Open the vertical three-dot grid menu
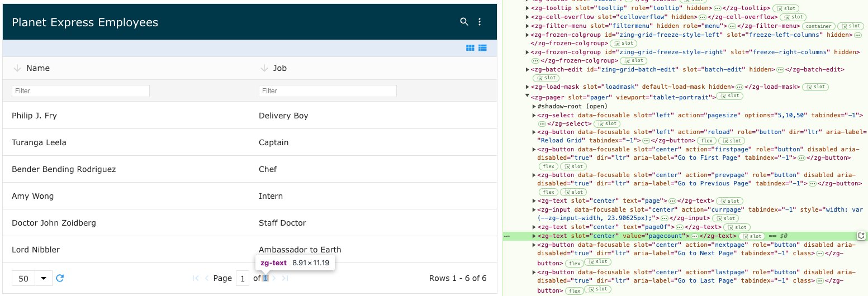Screen dimensions: 868x296 480,22
